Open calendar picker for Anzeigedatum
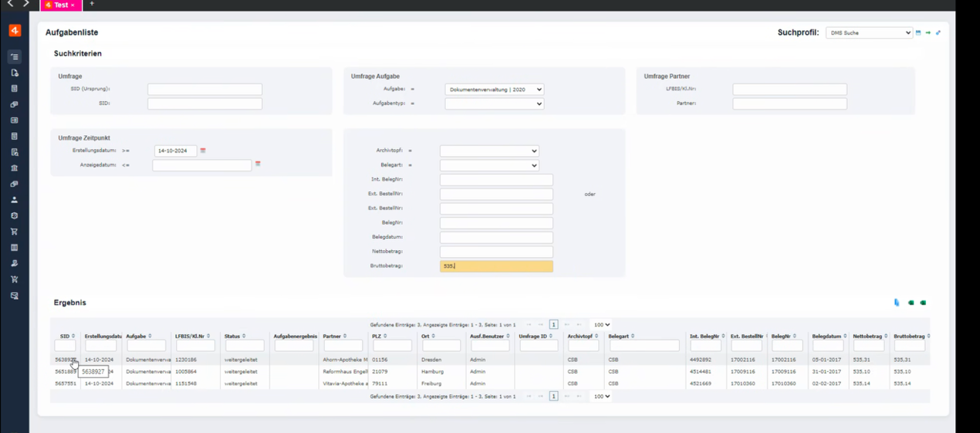The width and height of the screenshot is (980, 433). pos(258,164)
